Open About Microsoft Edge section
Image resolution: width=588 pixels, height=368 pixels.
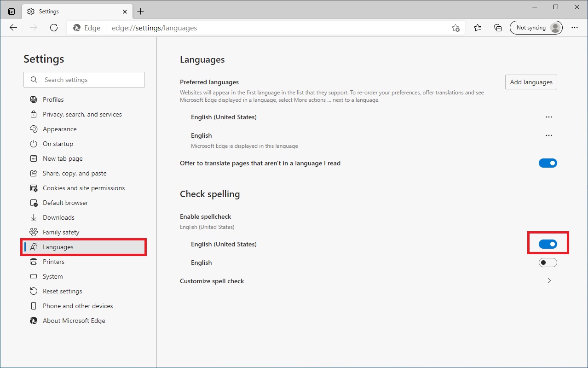point(74,320)
